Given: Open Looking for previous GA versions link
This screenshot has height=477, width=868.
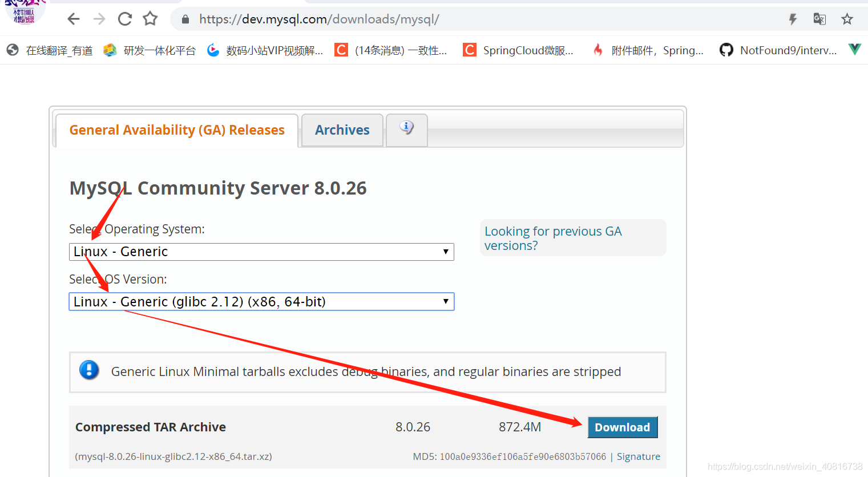Looking at the screenshot, I should coord(553,238).
